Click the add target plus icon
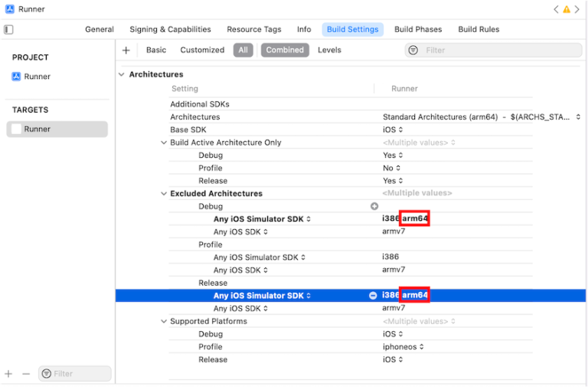 (x=8, y=374)
